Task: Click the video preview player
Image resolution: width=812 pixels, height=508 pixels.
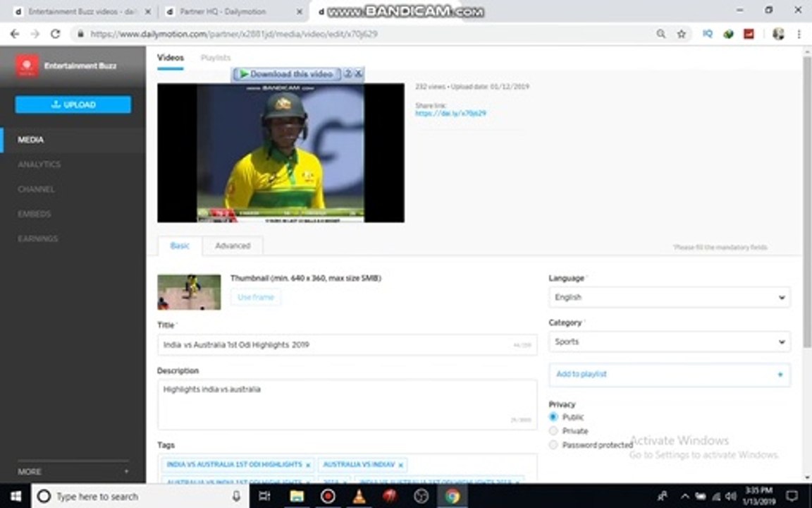Action: click(281, 153)
